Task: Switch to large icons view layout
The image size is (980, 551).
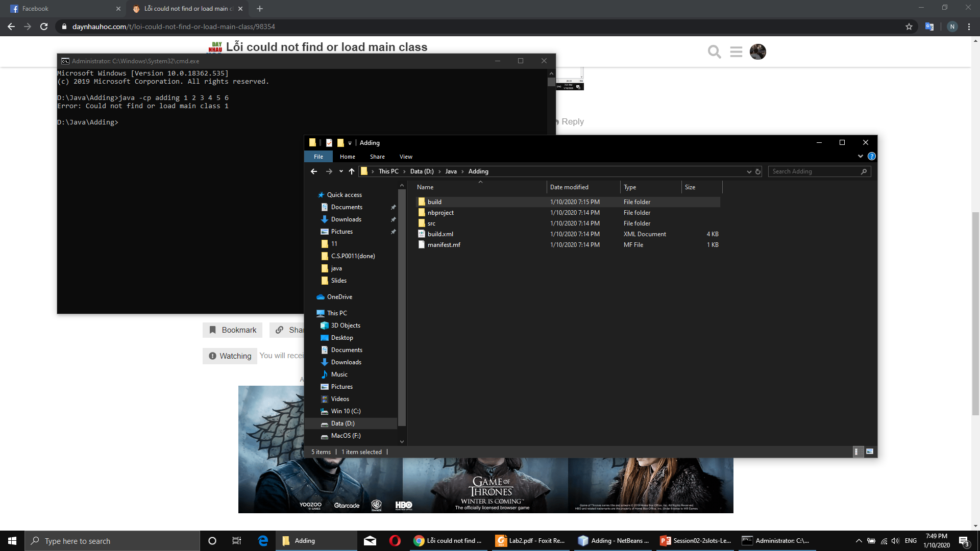Action: (870, 452)
